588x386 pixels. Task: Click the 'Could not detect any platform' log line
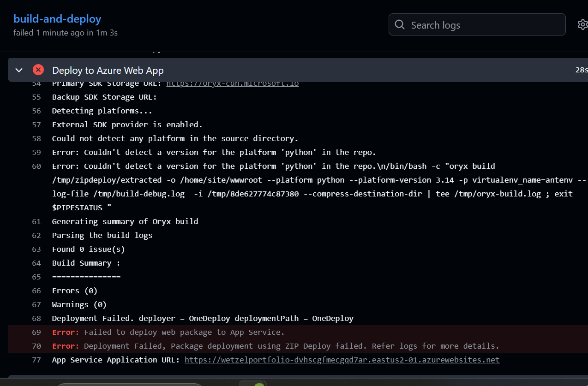[175, 138]
